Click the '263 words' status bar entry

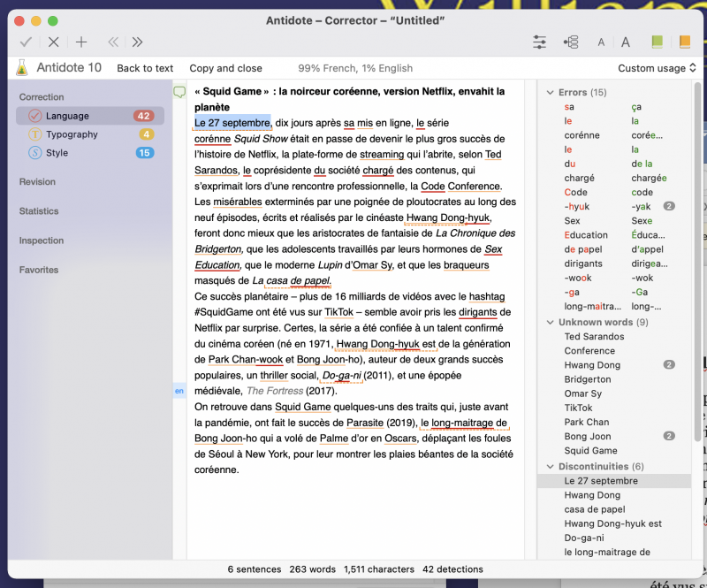pos(313,569)
